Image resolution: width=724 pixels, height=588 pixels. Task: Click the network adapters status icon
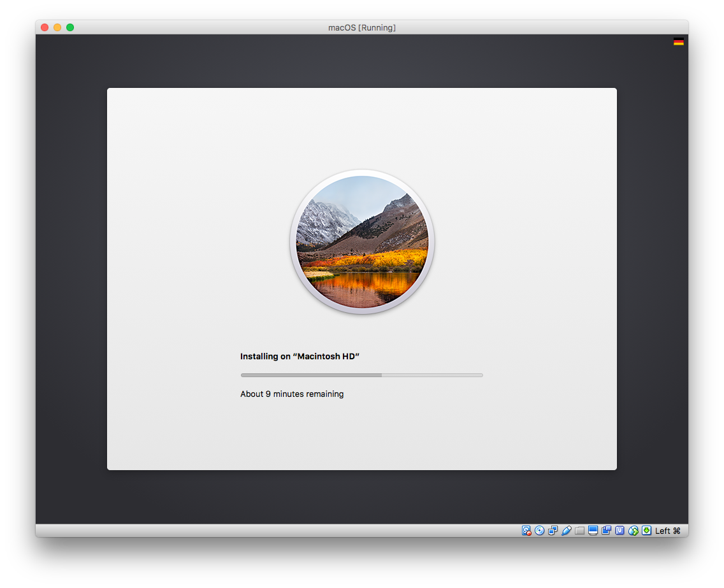pos(553,531)
